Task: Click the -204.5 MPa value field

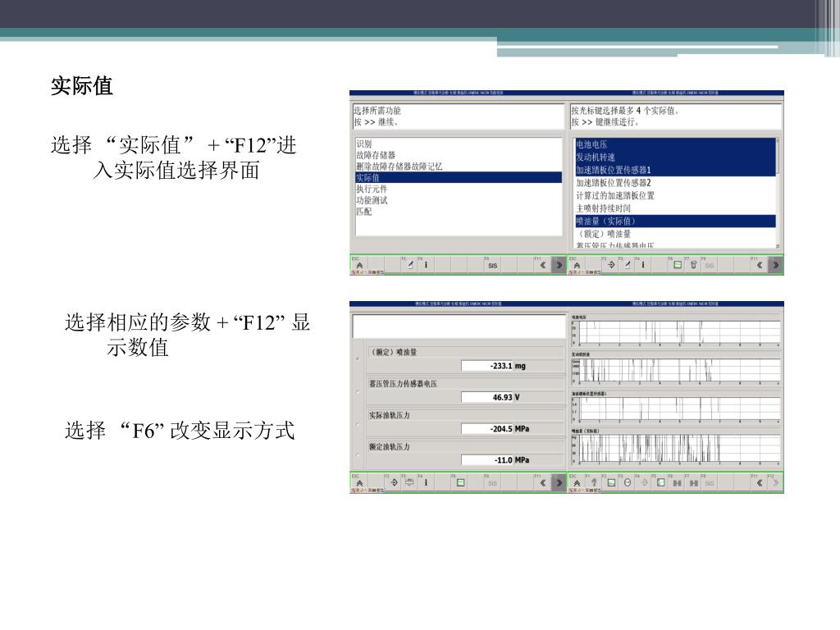Action: [x=487, y=428]
